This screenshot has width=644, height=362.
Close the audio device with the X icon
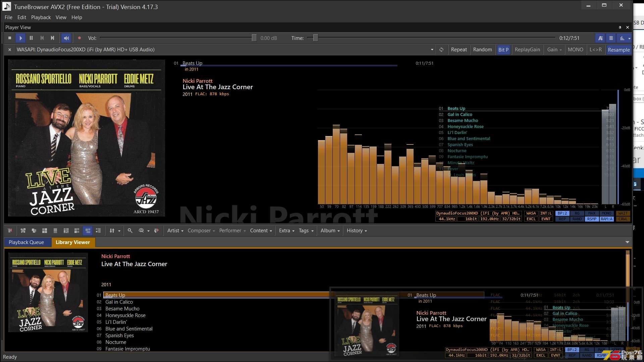tap(10, 50)
